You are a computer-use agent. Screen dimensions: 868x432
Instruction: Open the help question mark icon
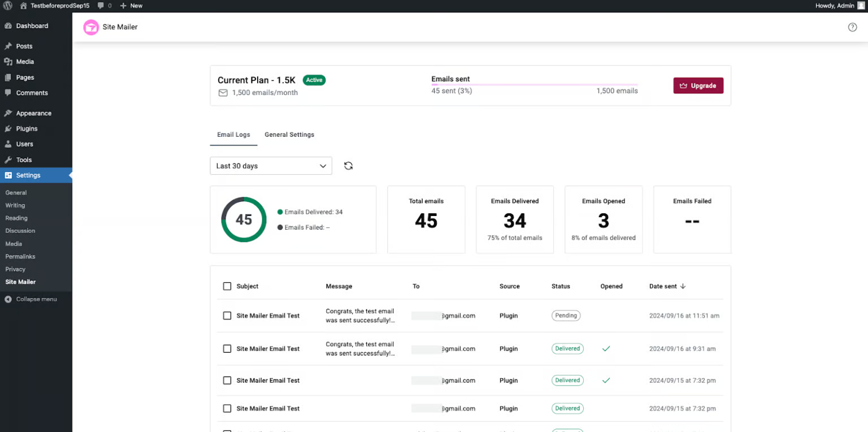click(x=852, y=27)
